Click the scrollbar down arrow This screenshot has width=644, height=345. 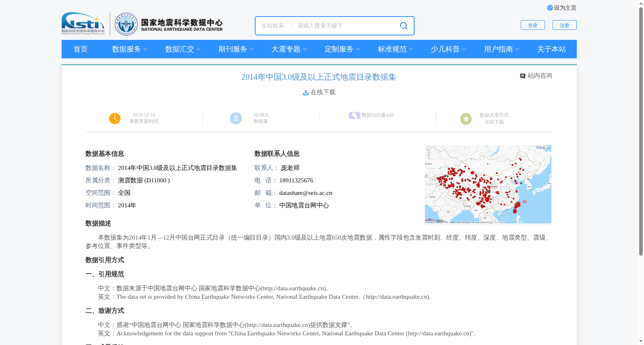pyautogui.click(x=641, y=341)
